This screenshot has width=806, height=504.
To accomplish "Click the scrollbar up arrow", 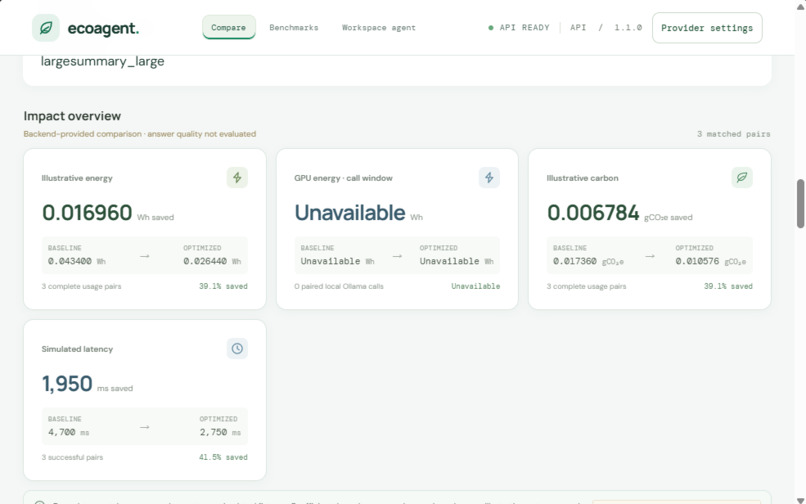I will coord(800,5).
